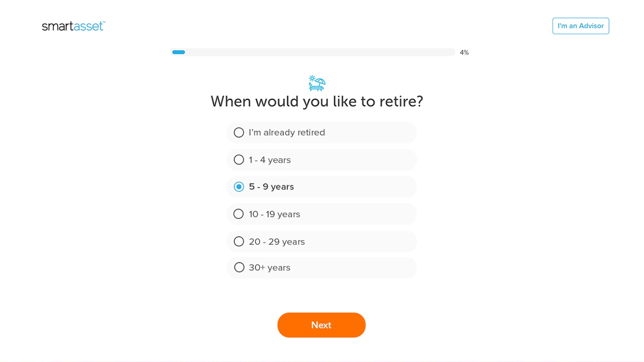This screenshot has width=644, height=362.
Task: Click the blue filled part of progress bar
Action: (178, 52)
